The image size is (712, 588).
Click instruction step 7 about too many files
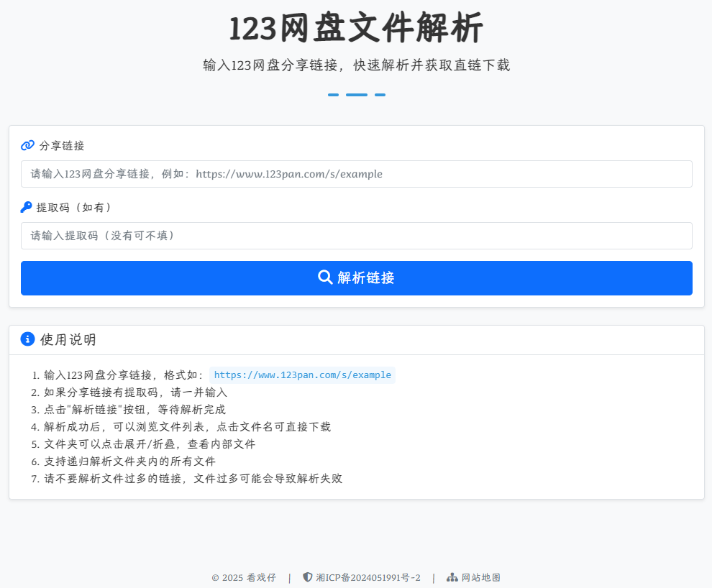pyautogui.click(x=193, y=479)
